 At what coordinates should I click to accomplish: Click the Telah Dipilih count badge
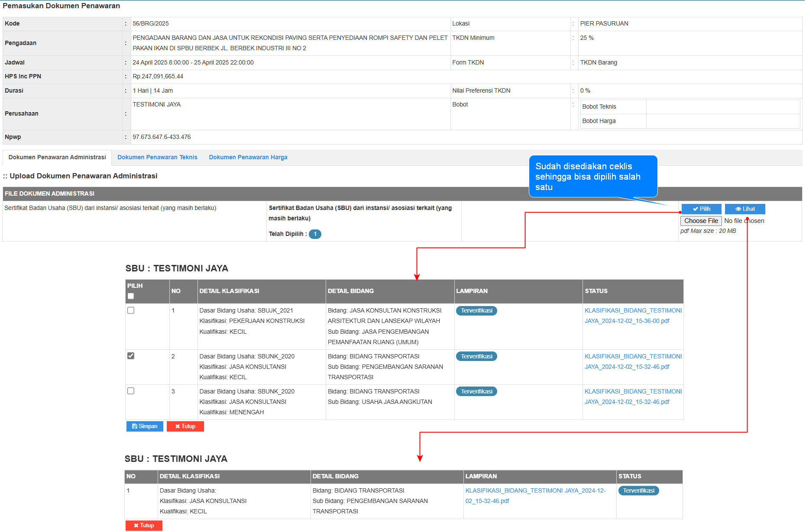coord(315,234)
